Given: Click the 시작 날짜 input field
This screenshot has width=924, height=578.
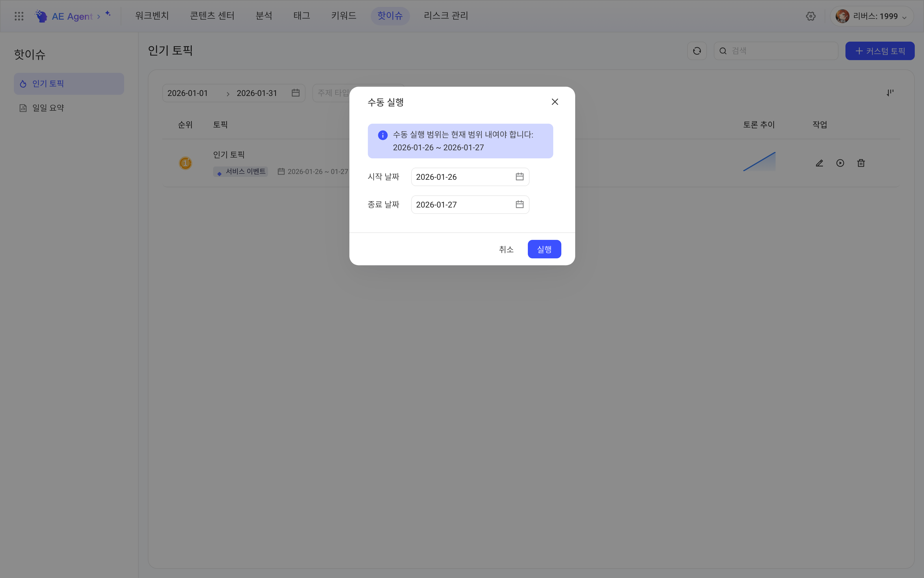Looking at the screenshot, I should point(470,177).
